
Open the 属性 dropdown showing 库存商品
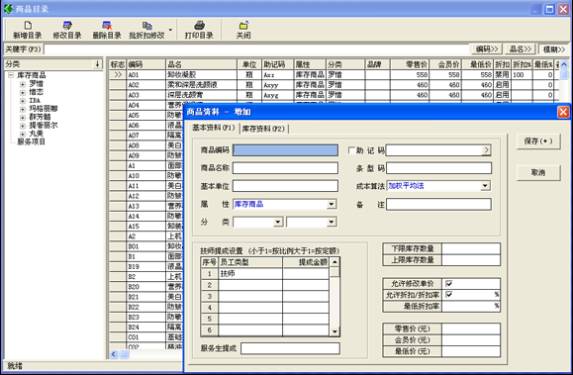331,204
